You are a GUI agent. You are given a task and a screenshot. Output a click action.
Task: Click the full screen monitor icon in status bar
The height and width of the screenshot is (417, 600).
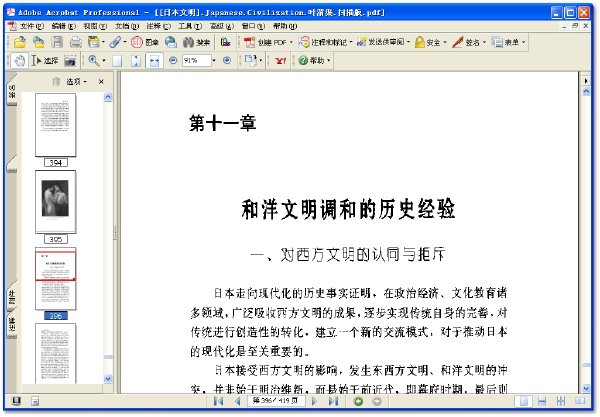click(16, 401)
